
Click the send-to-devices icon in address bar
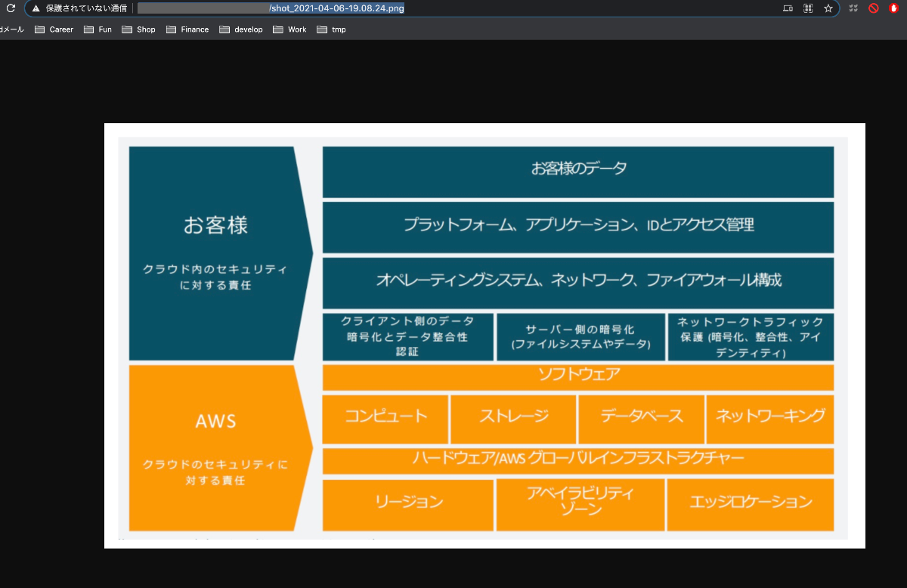(788, 8)
